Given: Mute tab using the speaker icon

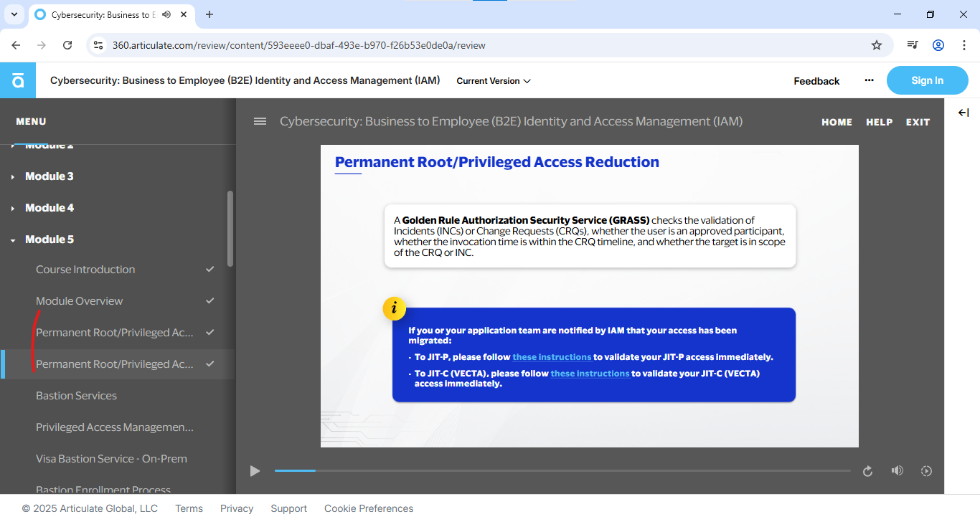Looking at the screenshot, I should [x=166, y=14].
